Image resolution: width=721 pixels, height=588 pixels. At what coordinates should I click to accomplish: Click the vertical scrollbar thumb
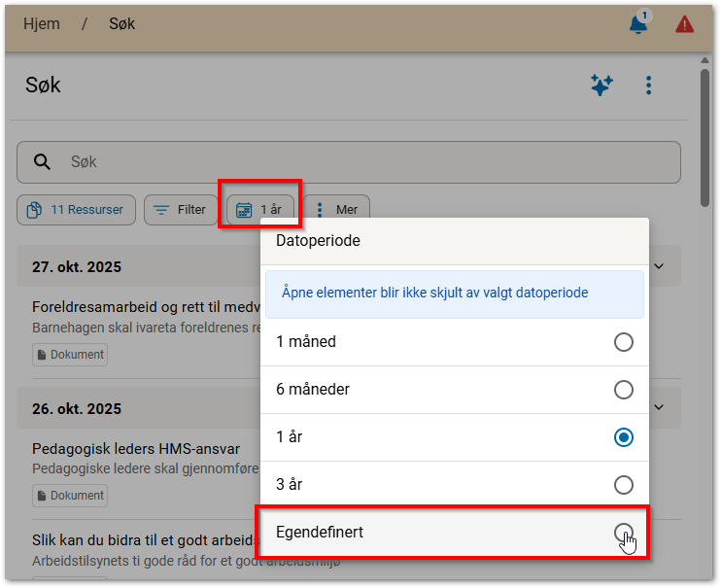[x=704, y=136]
